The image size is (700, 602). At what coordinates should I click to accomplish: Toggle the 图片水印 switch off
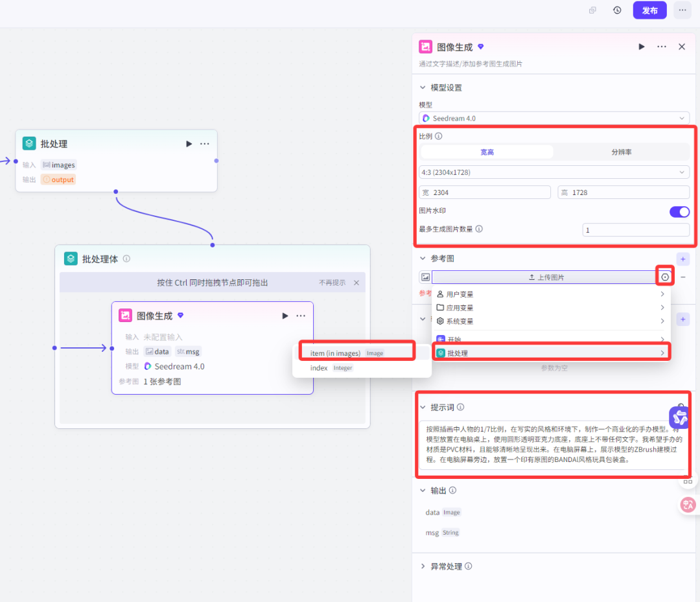click(x=679, y=211)
